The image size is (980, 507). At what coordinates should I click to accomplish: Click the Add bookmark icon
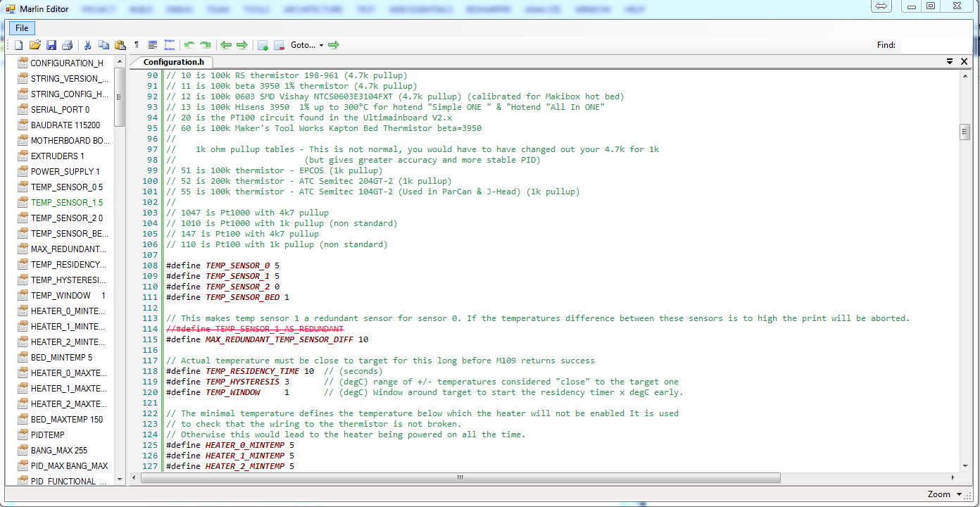[263, 45]
